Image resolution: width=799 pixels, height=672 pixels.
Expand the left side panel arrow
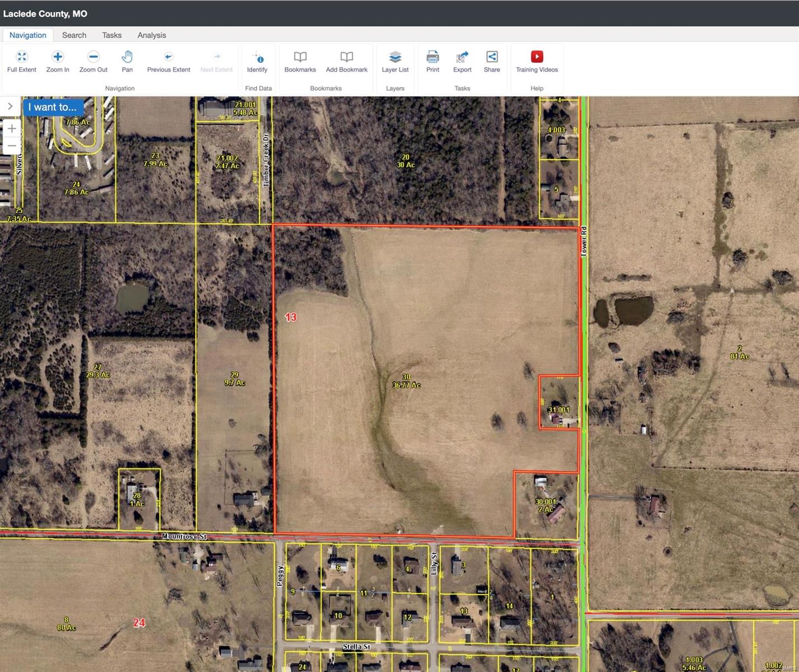(10, 106)
